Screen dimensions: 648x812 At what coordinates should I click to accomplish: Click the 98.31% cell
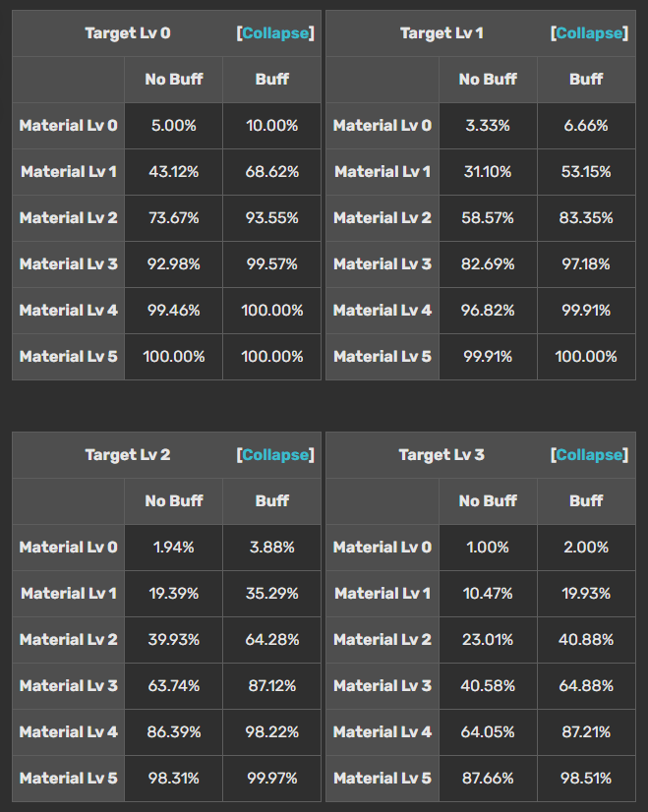[x=174, y=779]
